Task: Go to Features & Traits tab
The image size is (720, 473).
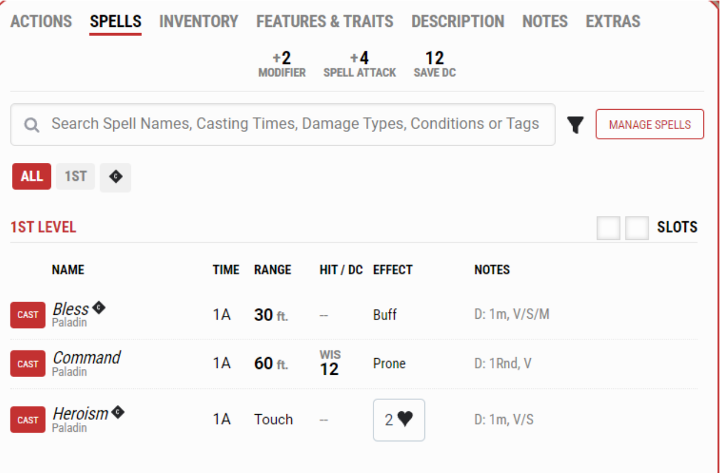Action: [325, 22]
